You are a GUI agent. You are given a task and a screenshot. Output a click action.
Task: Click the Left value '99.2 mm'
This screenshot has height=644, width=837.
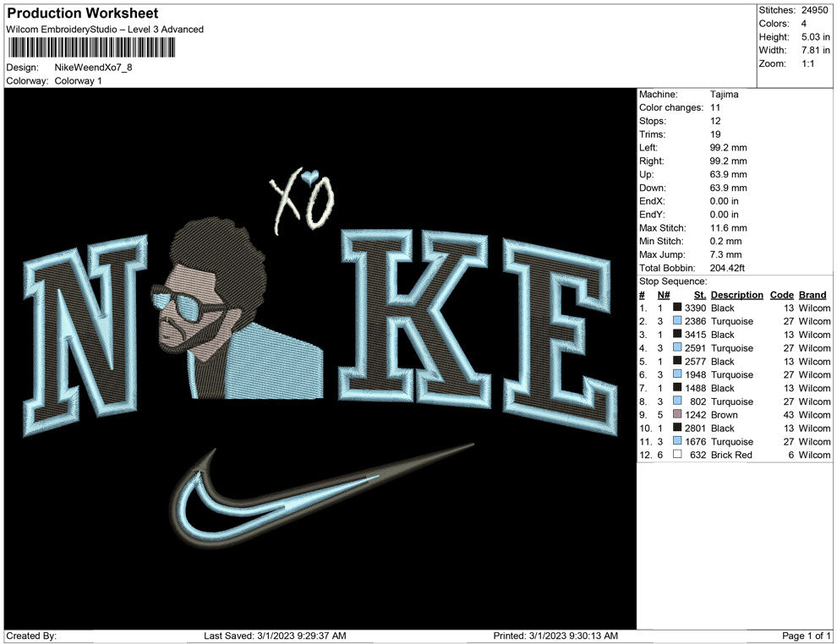pyautogui.click(x=728, y=147)
